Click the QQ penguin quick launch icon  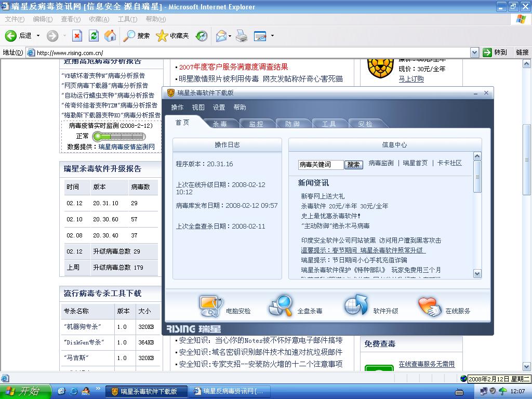click(x=86, y=391)
